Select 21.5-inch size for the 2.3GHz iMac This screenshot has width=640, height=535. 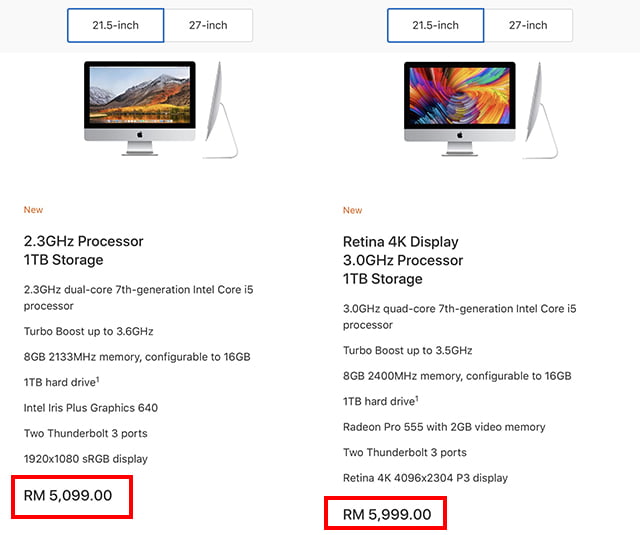coord(116,25)
